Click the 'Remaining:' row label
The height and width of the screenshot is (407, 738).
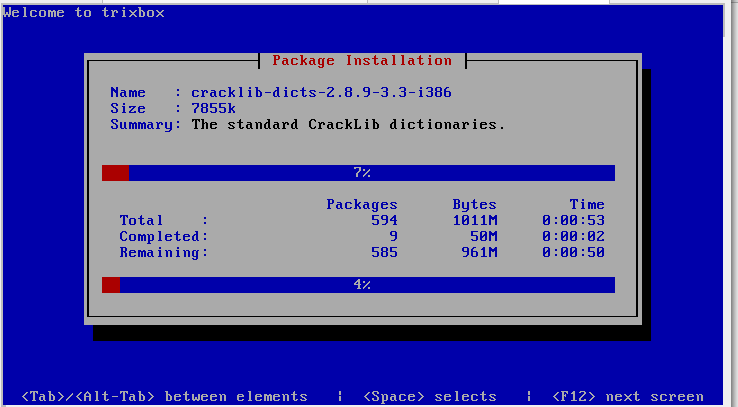point(164,252)
